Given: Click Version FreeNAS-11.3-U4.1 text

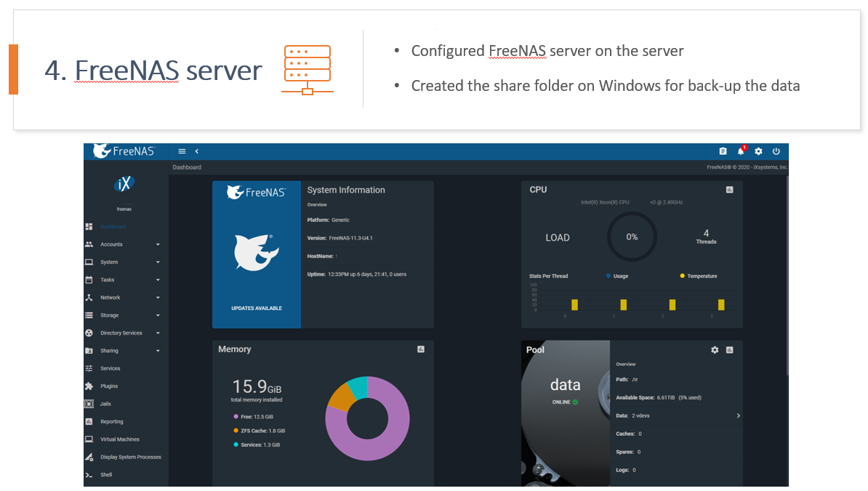Looking at the screenshot, I should [x=340, y=239].
